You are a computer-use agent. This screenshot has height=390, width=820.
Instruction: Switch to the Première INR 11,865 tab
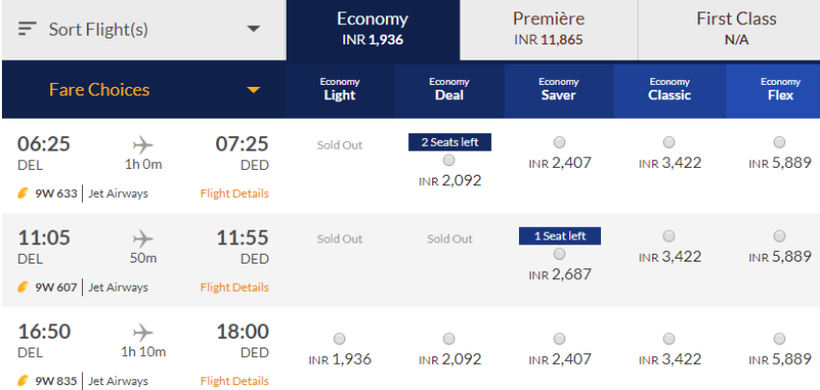[549, 30]
